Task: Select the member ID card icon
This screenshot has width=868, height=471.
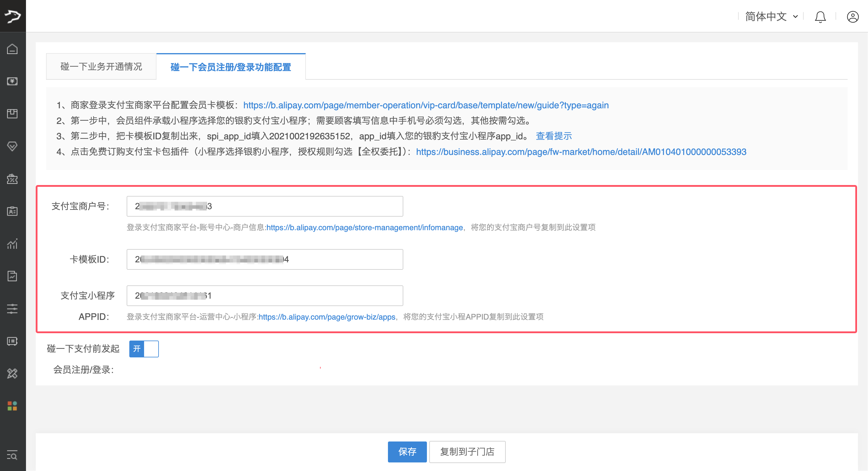Action: (x=12, y=211)
